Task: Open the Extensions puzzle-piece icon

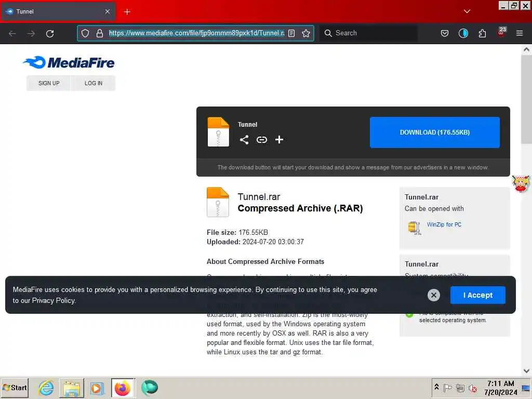Action: [x=482, y=33]
